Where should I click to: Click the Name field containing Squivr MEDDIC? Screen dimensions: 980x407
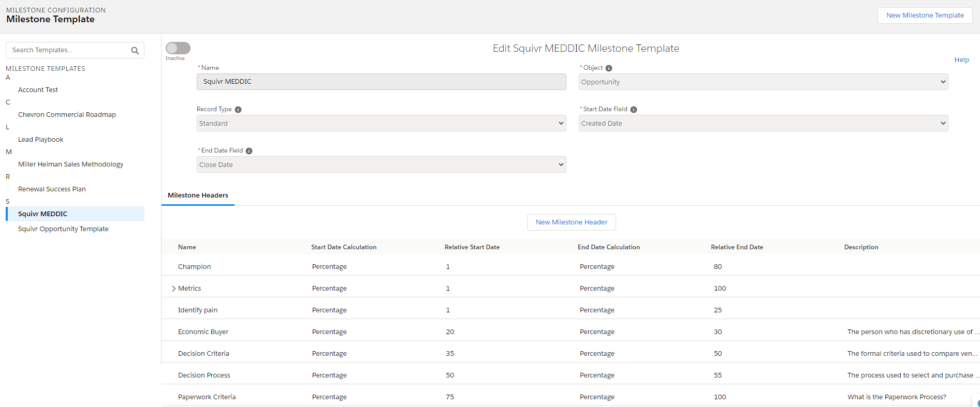point(381,82)
